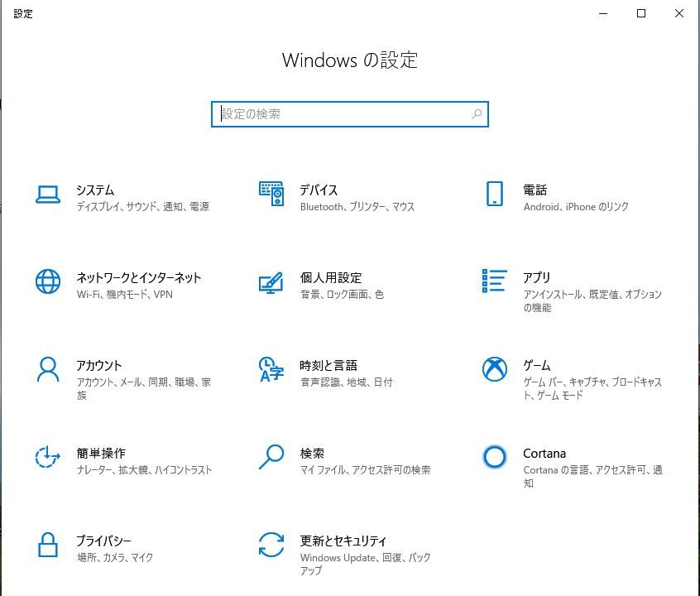Open the 電話 settings heading

tap(535, 190)
